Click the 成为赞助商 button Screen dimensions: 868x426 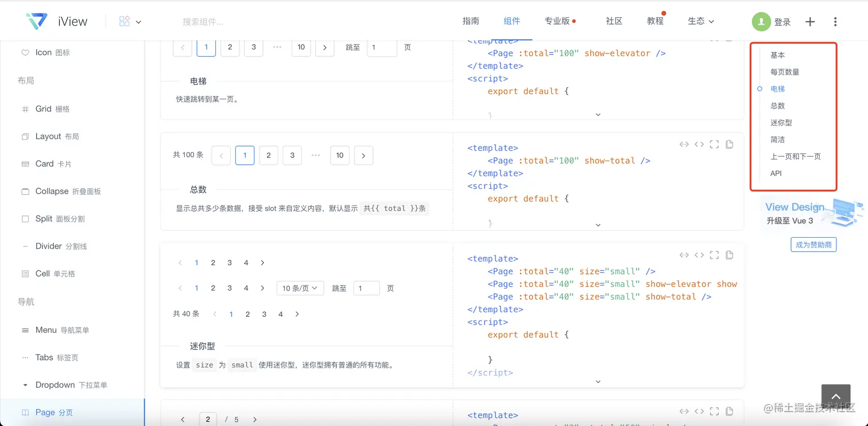point(813,245)
